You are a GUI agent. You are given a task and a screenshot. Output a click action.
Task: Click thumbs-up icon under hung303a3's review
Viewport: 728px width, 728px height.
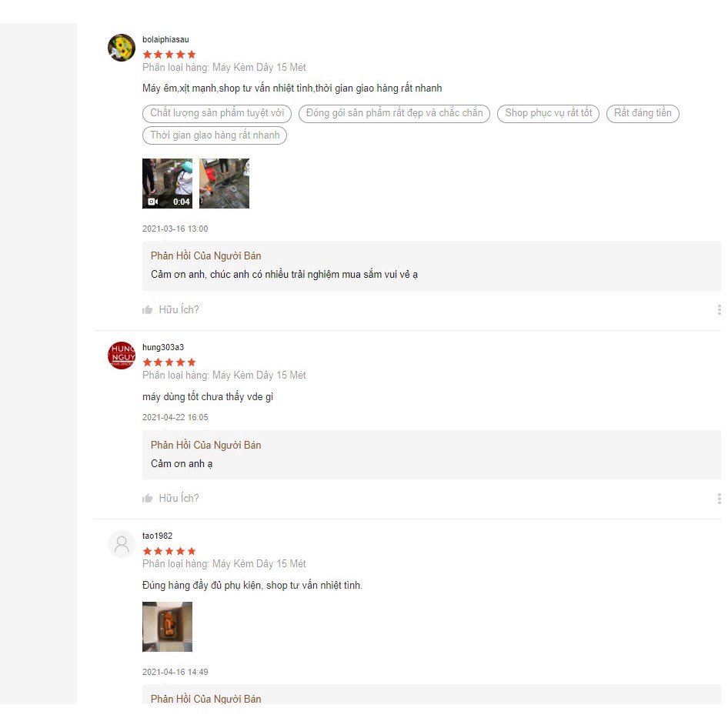[x=148, y=499]
